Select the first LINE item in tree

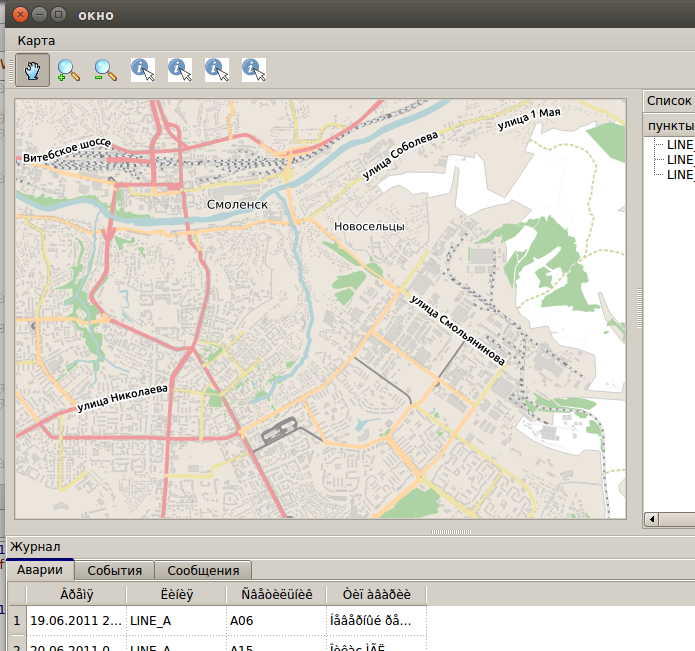(680, 144)
